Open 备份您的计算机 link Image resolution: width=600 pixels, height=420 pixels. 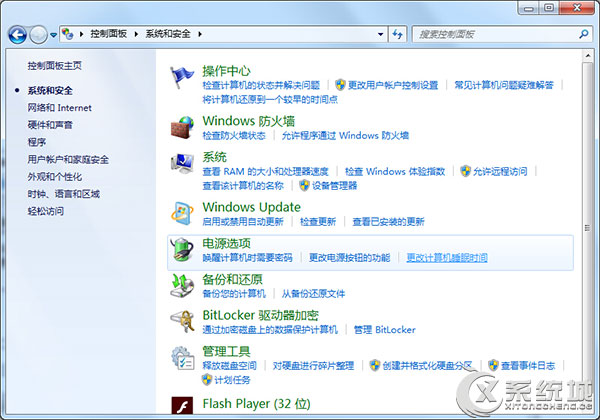(x=234, y=294)
